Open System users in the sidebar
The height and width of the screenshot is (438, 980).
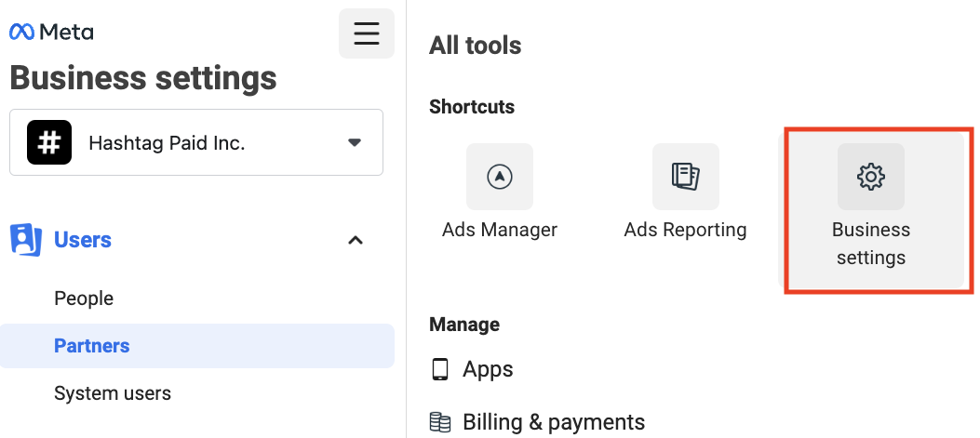113,393
